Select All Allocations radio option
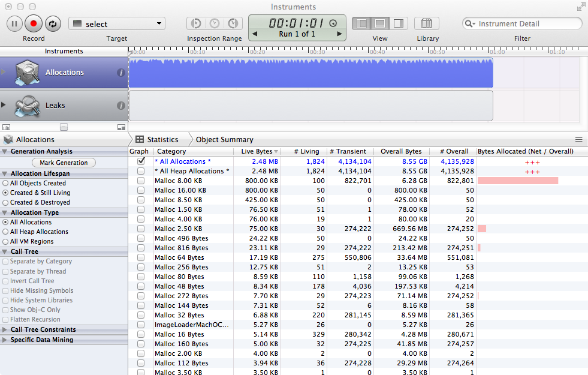This screenshot has height=375, width=588. point(5,222)
